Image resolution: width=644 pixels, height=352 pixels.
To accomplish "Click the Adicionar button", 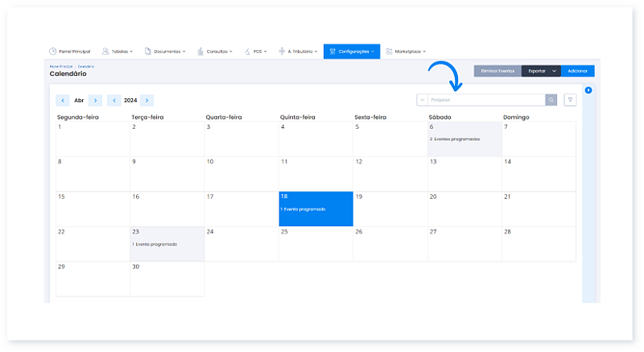I will [x=577, y=71].
